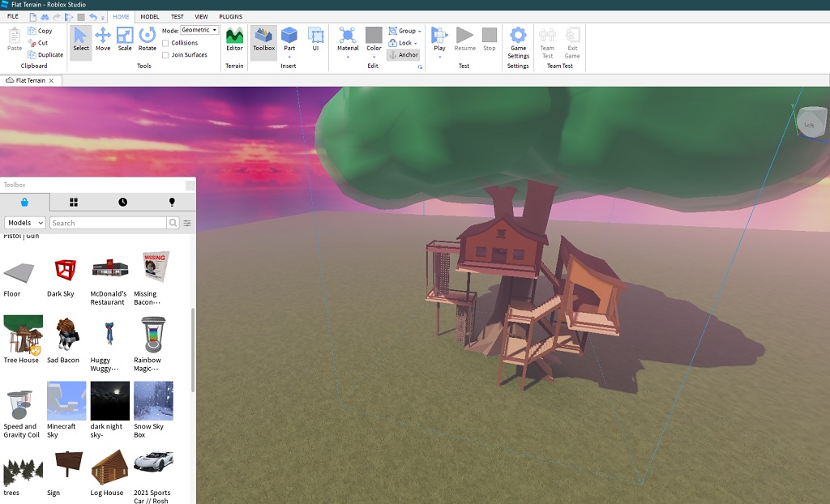
Task: Select the Sad Bacon model thumbnail
Action: [x=66, y=334]
